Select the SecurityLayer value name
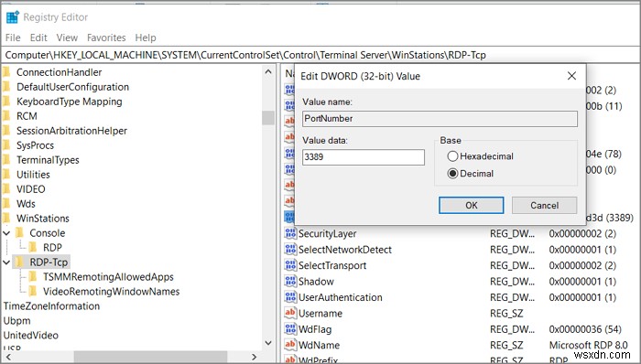This screenshot has width=641, height=364. [x=328, y=234]
